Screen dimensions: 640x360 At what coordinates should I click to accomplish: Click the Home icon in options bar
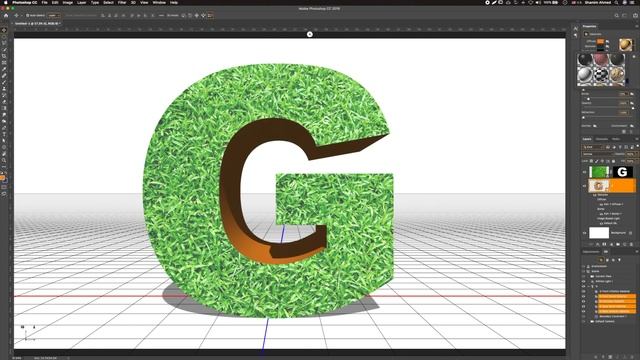6,16
